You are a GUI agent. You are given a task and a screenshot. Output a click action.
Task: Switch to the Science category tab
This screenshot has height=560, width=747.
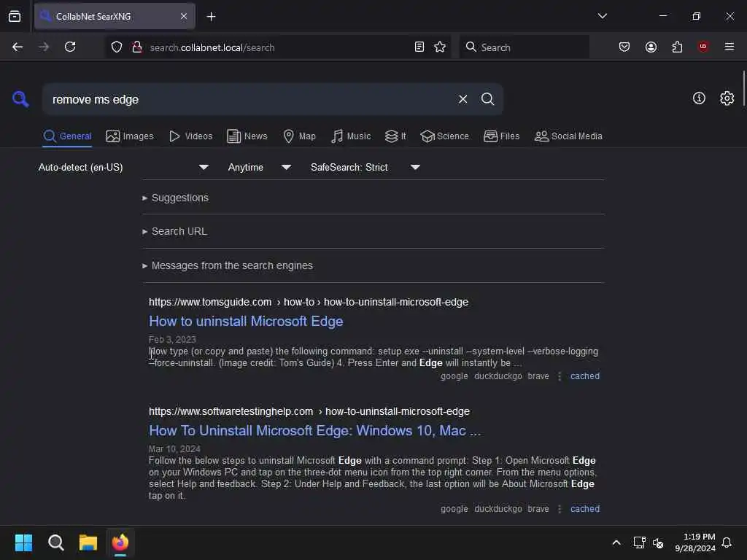pos(444,136)
